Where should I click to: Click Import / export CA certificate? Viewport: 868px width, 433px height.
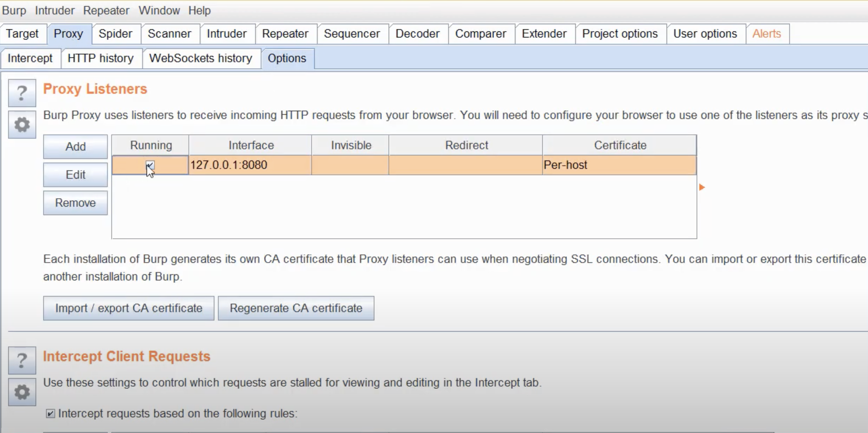[128, 308]
